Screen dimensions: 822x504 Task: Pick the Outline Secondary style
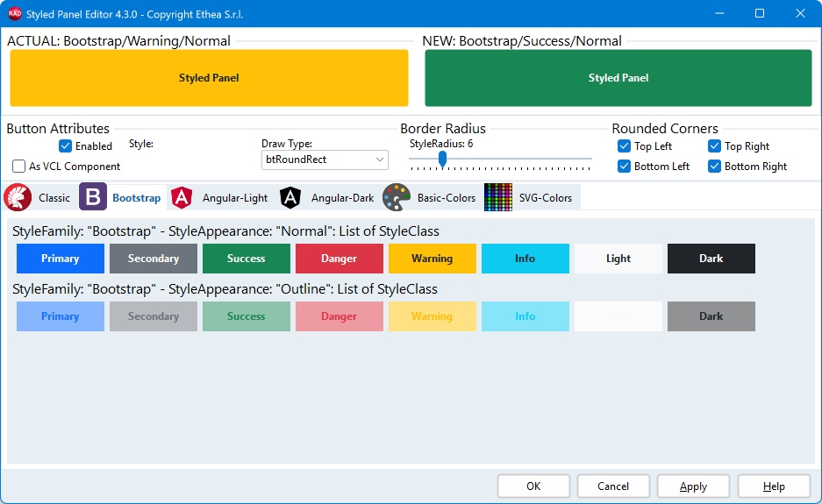153,316
